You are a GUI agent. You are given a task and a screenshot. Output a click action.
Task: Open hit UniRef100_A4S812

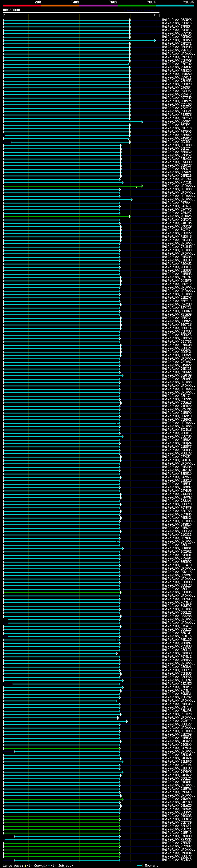177,138
